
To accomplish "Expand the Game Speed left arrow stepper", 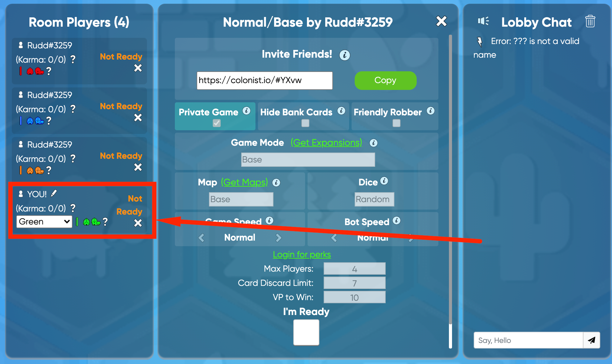I will tap(202, 237).
